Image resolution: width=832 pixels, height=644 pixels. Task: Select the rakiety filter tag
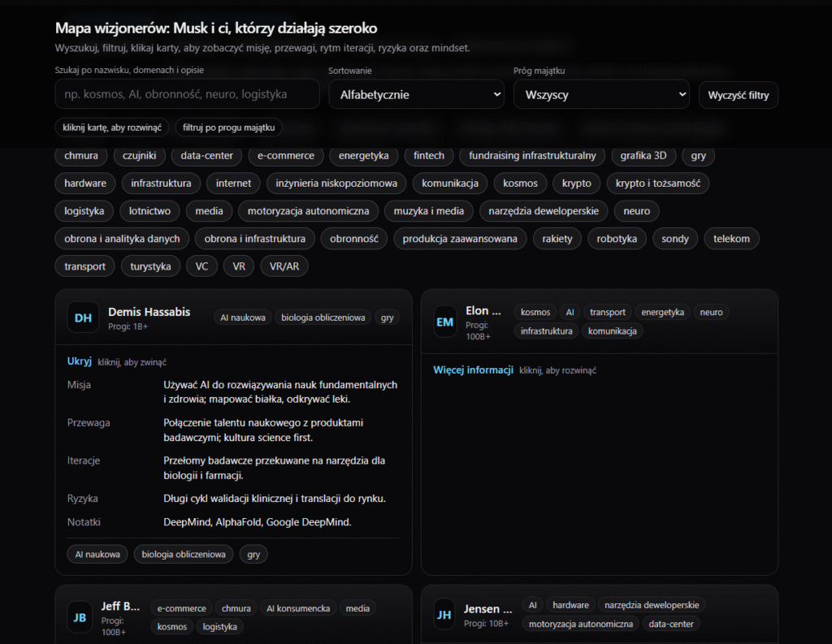pos(557,239)
